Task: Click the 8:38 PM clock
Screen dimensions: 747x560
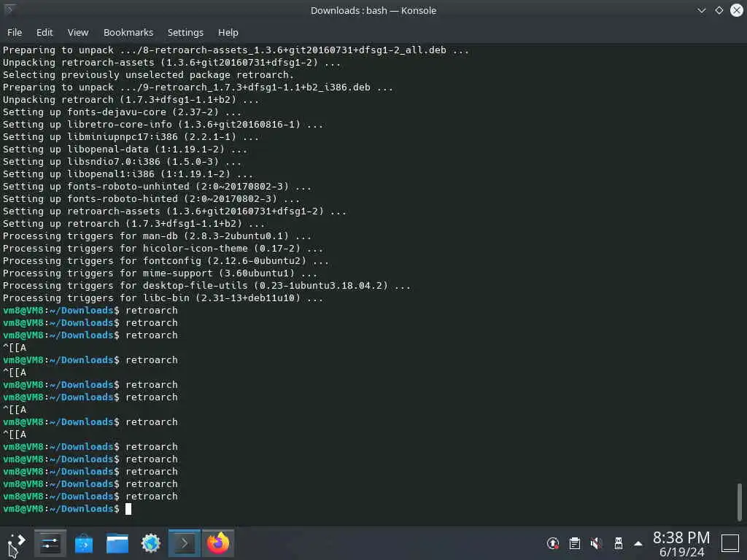Action: click(x=681, y=537)
